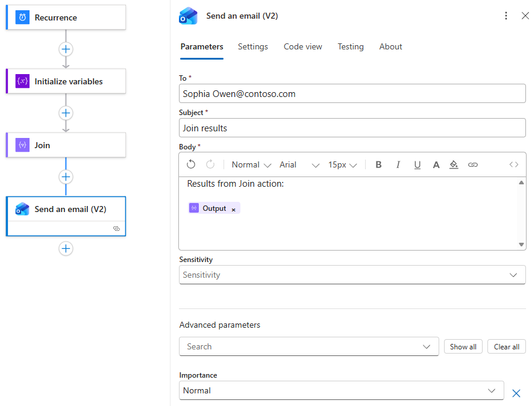Open the Importance dropdown
532x406 pixels.
[x=342, y=390]
